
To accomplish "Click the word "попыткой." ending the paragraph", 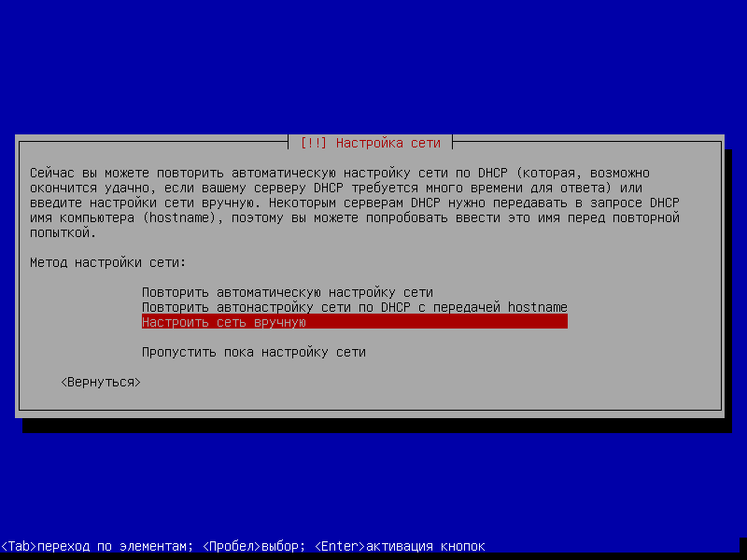I will tap(63, 232).
